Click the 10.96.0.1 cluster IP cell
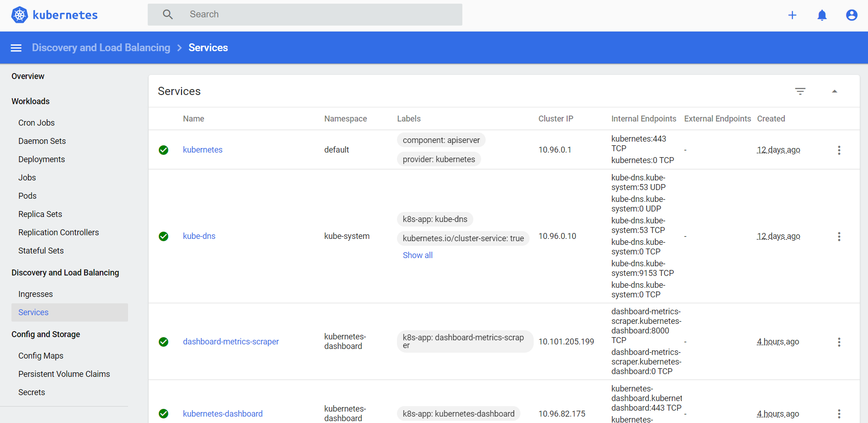The image size is (868, 423). (x=555, y=150)
